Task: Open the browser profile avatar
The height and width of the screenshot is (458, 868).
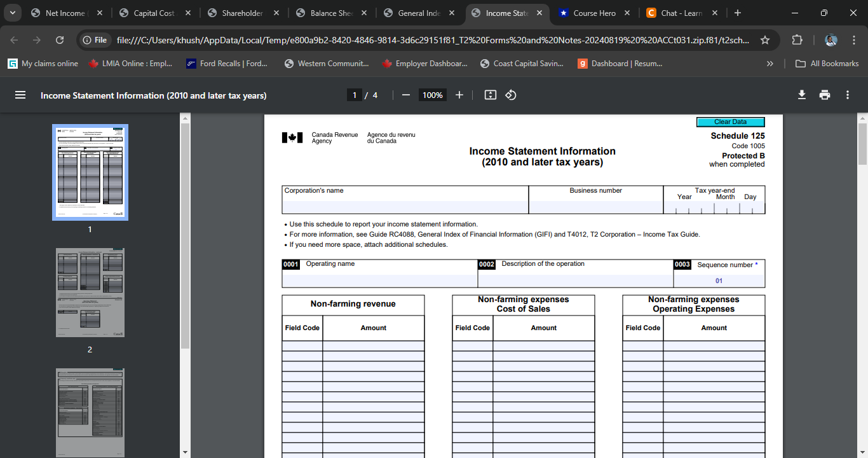Action: (x=831, y=39)
